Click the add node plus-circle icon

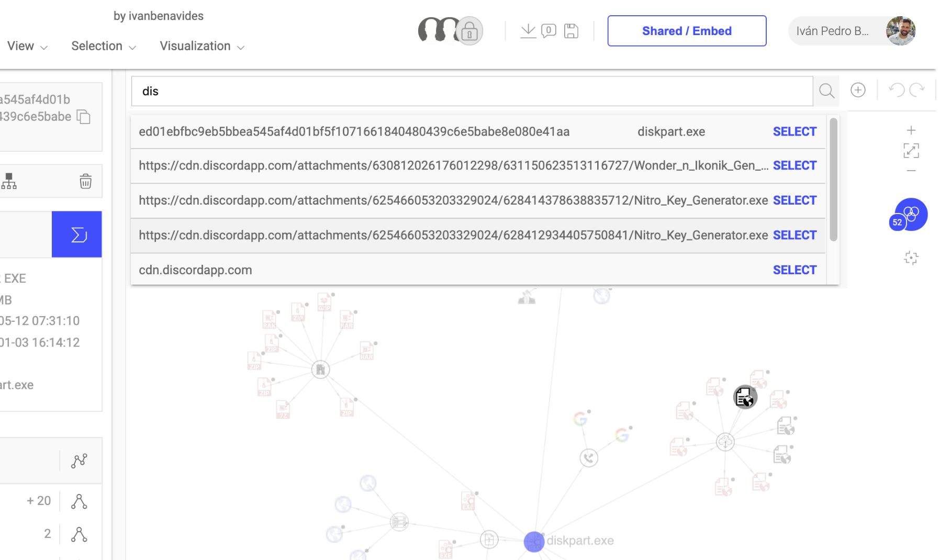pyautogui.click(x=858, y=90)
